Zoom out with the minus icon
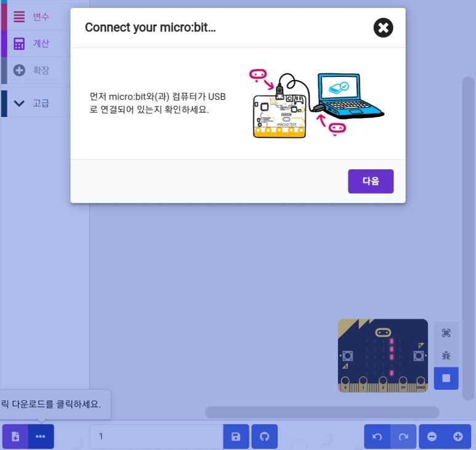This screenshot has width=476, height=450. point(432,436)
